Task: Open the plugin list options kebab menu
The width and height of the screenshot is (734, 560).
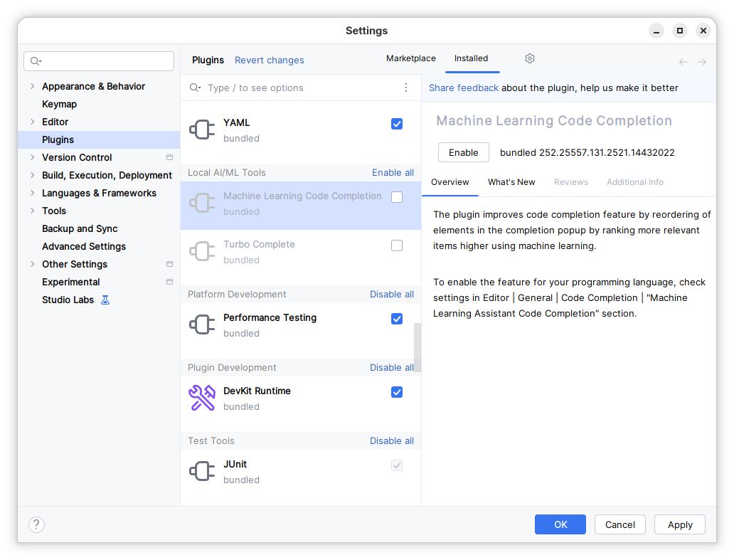Action: [x=406, y=88]
